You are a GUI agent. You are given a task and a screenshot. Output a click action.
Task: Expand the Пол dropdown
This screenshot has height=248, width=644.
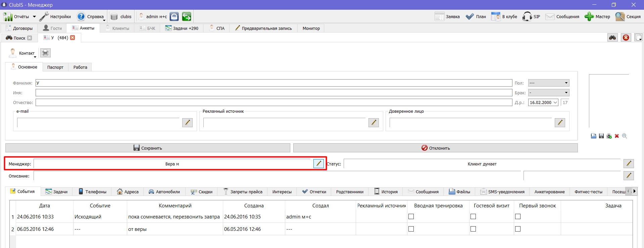tap(549, 83)
